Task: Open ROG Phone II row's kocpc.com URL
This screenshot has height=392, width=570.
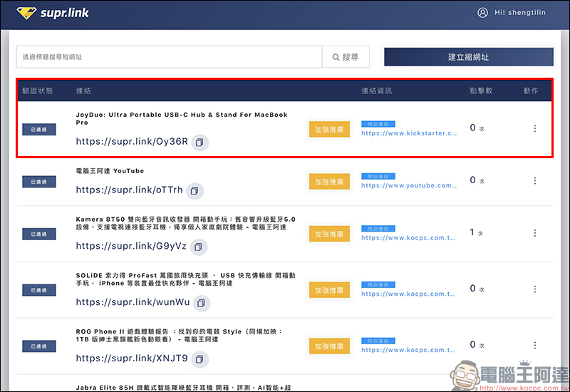Action: 408,350
